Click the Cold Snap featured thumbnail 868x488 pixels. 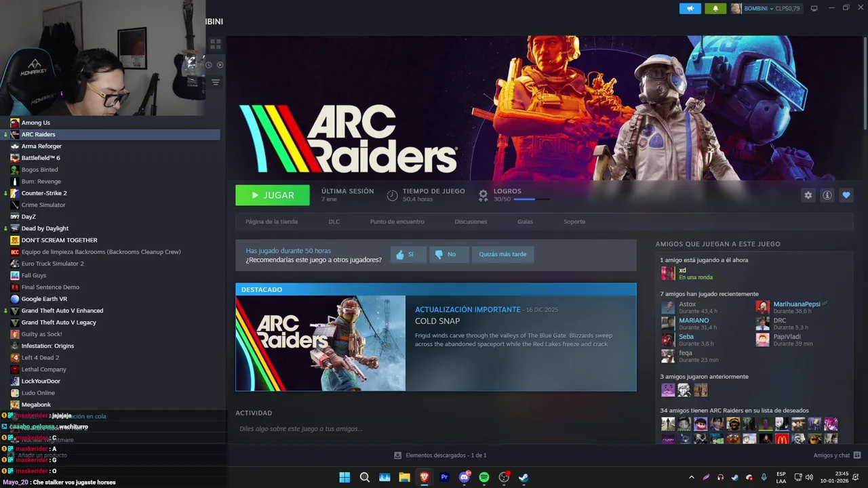click(x=321, y=343)
